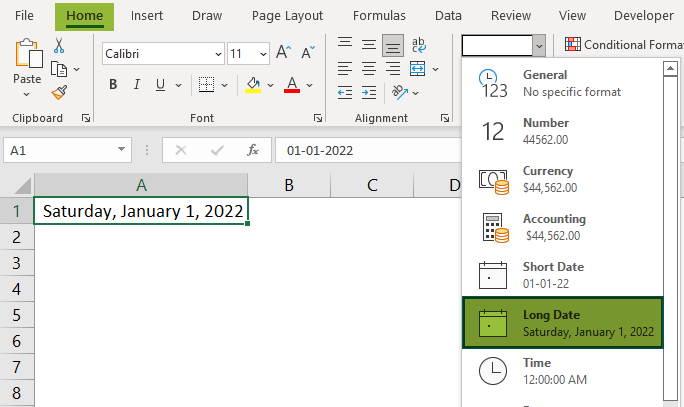Expand the Underline style dropdown arrow

point(178,85)
